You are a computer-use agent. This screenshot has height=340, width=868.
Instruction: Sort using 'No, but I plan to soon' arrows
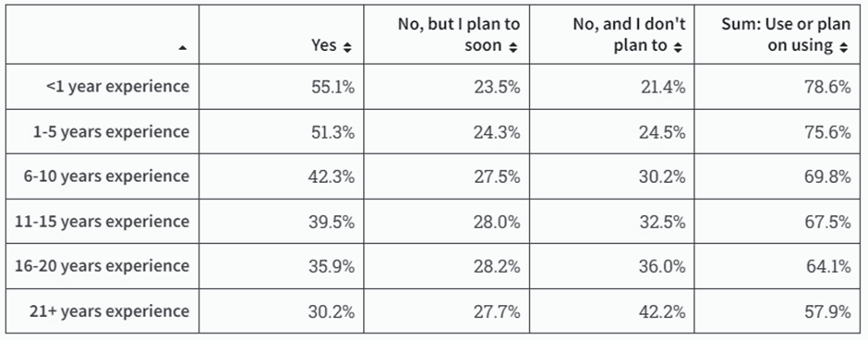513,48
